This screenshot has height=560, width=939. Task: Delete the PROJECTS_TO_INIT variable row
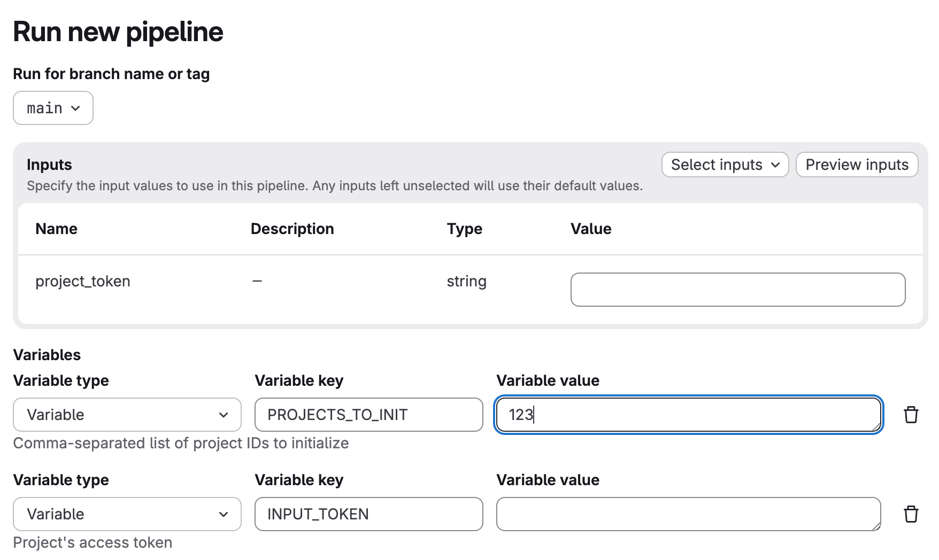[x=911, y=415]
